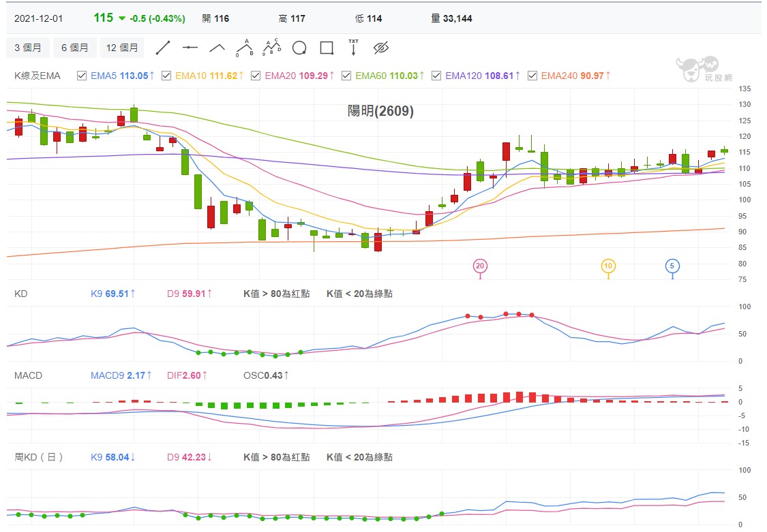Click the blue 5 marker on chart
767x532 pixels.
(x=672, y=266)
